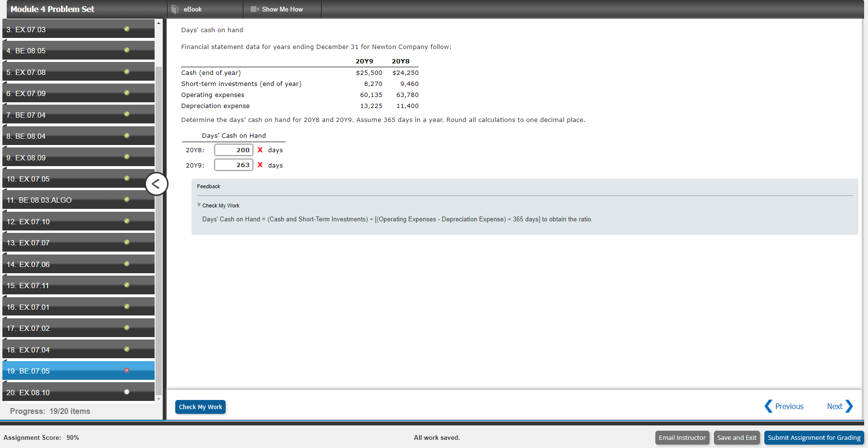The height and width of the screenshot is (448, 868).
Task: Click the red X mark beside the 20Y9 answer
Action: click(260, 165)
